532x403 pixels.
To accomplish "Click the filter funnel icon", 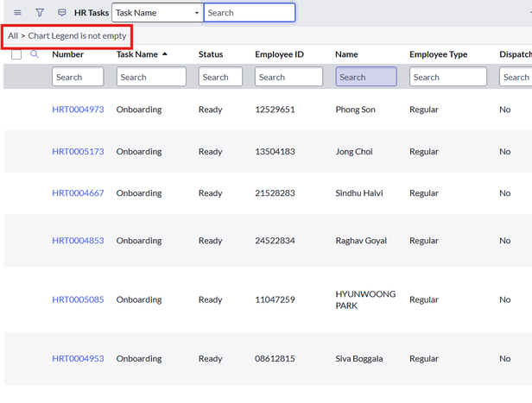I will pos(40,13).
